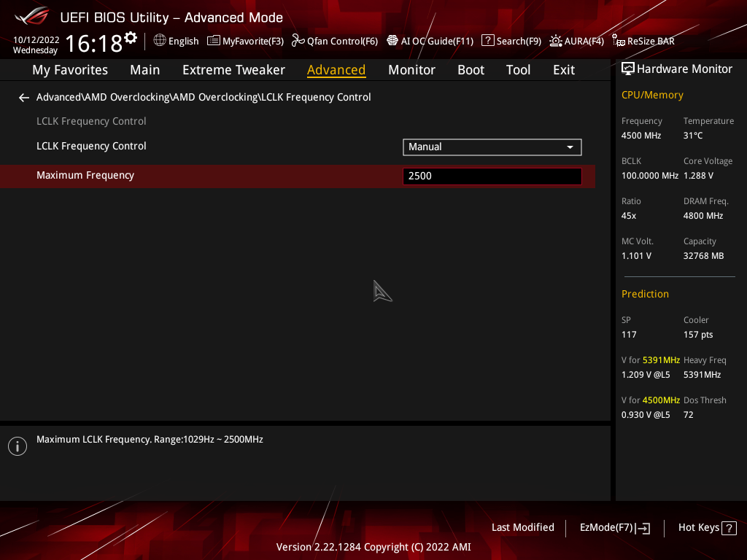
Task: Click CPU/Memory section heading
Action: [652, 96]
